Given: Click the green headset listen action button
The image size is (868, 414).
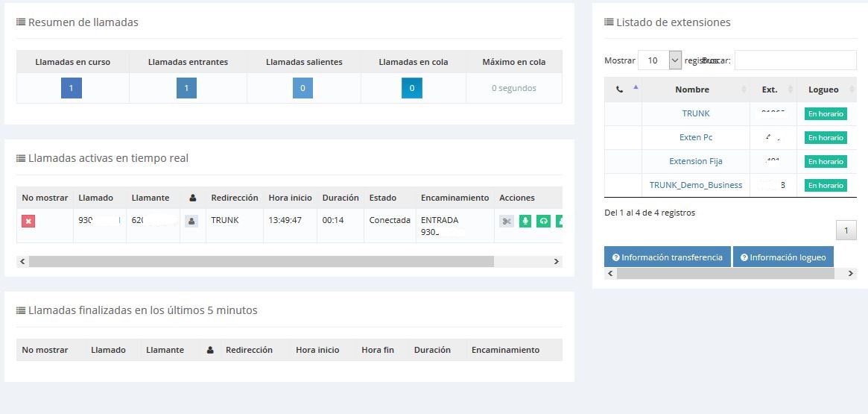Looking at the screenshot, I should point(544,221).
